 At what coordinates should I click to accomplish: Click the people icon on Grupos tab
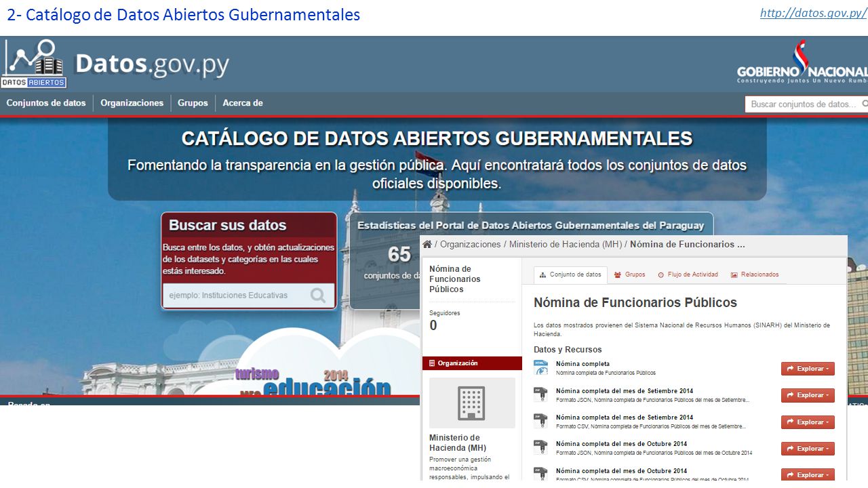click(x=618, y=275)
